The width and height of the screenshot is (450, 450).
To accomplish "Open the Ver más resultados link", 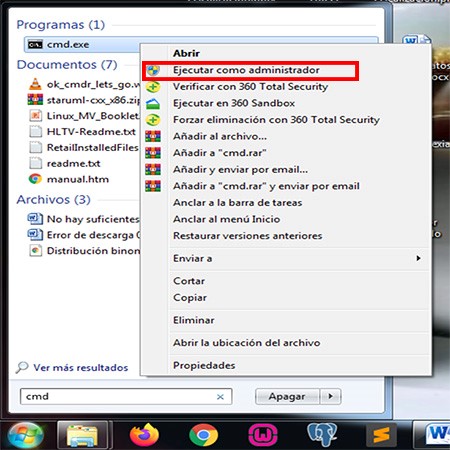I will point(81,368).
